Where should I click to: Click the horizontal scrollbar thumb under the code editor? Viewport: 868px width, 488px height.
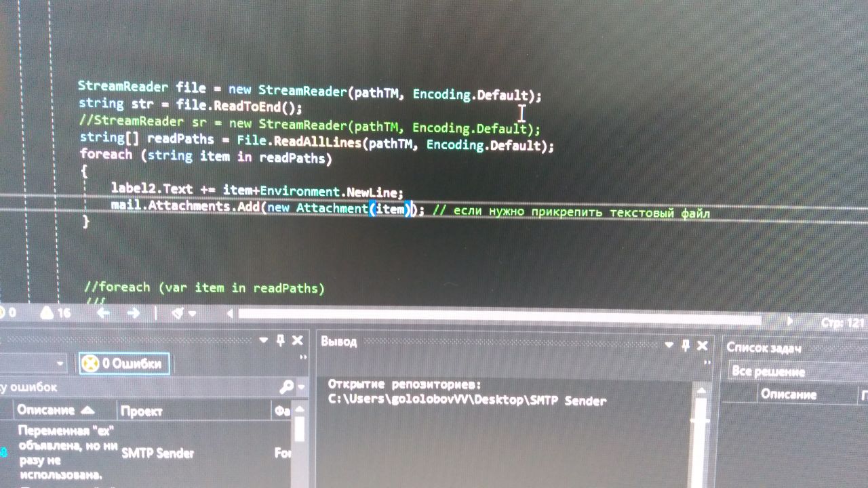(x=500, y=317)
